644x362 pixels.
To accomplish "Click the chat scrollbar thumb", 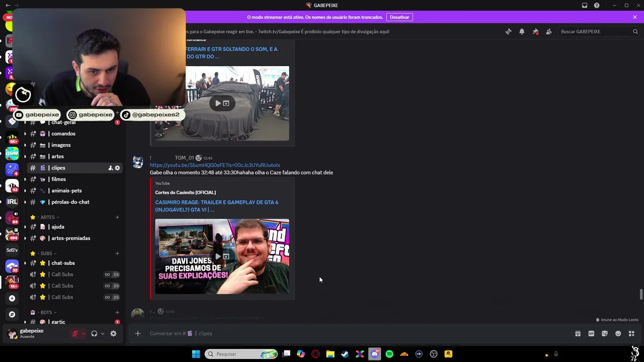I will pyautogui.click(x=641, y=294).
